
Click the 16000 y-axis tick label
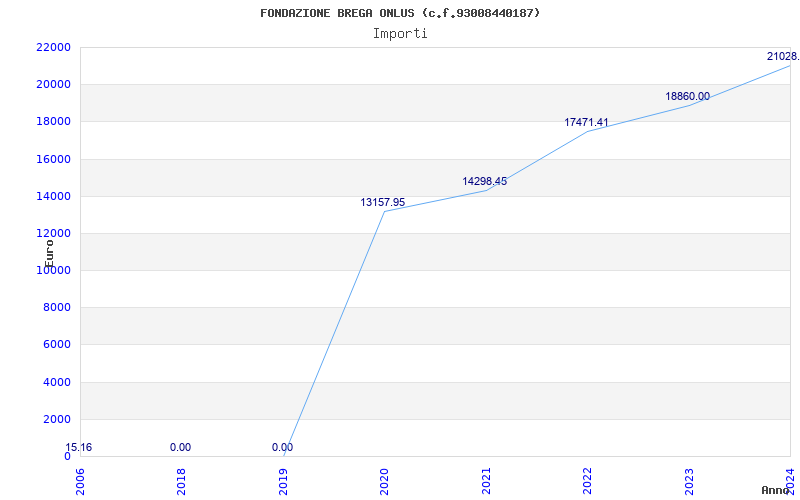pos(53,159)
